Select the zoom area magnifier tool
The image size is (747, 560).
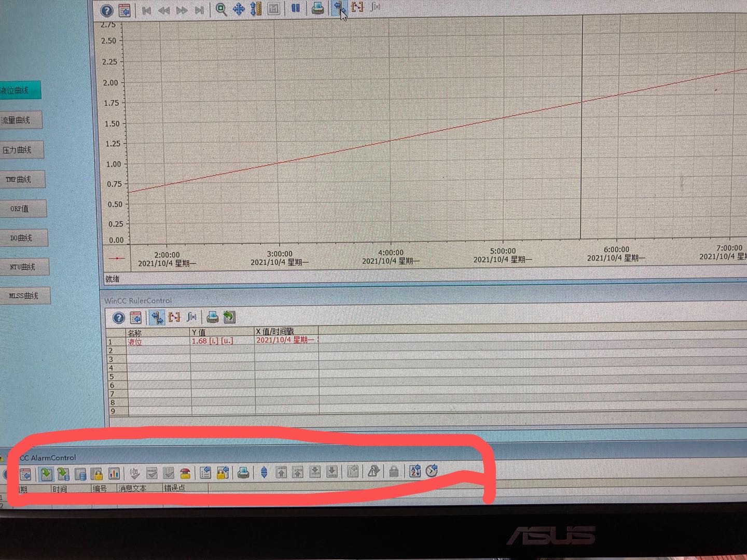[x=221, y=9]
